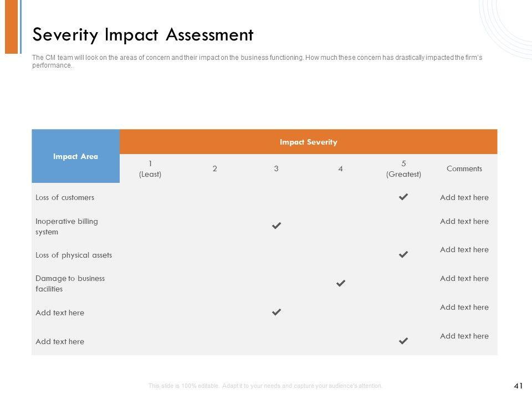Click the '5 (Greatest)' column header

click(x=403, y=168)
